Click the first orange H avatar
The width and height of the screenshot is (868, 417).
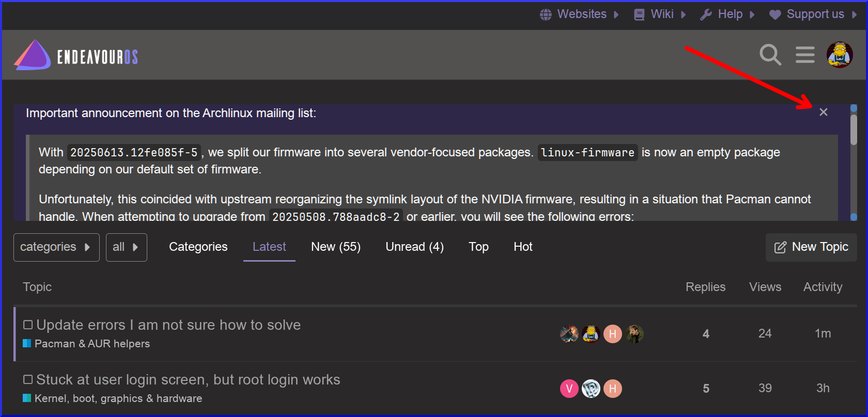tap(612, 334)
